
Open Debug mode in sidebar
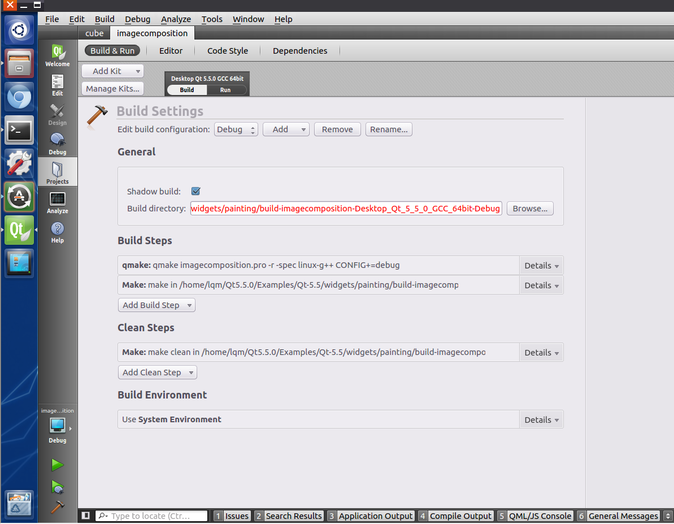click(57, 143)
